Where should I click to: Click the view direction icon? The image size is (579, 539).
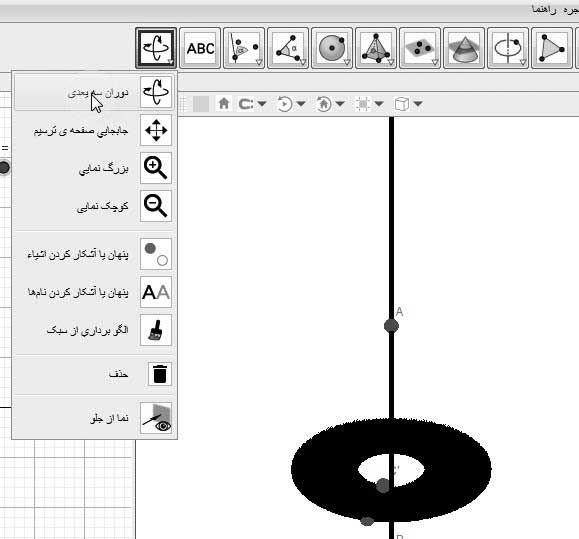(323, 104)
